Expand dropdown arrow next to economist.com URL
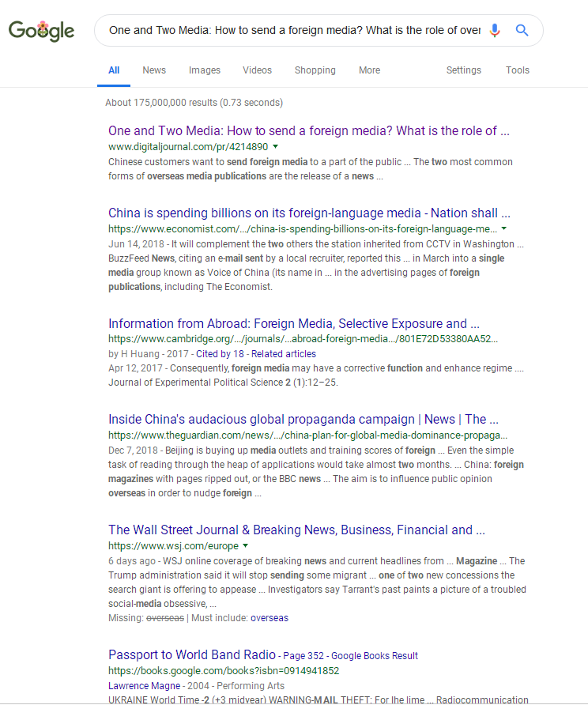This screenshot has height=705, width=588. click(x=504, y=228)
